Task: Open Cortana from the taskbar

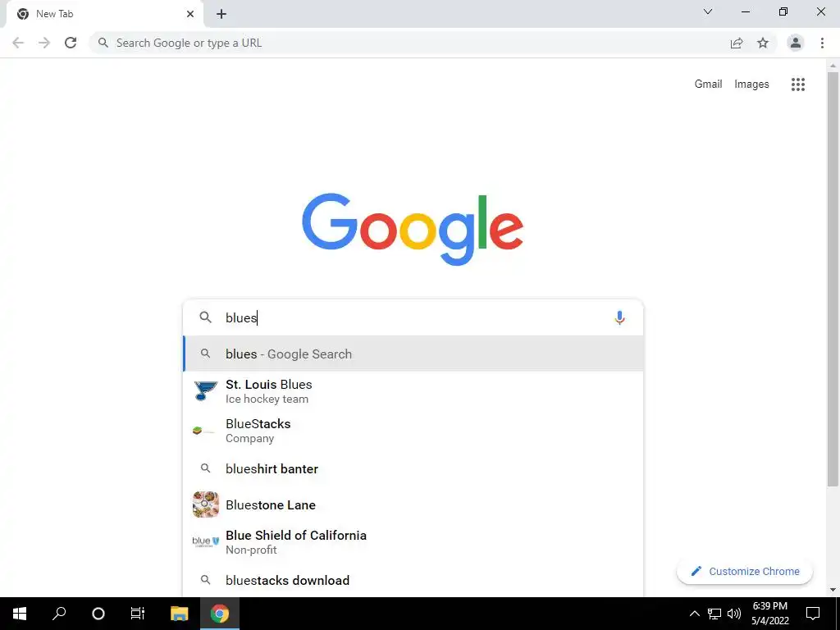Action: coord(98,614)
